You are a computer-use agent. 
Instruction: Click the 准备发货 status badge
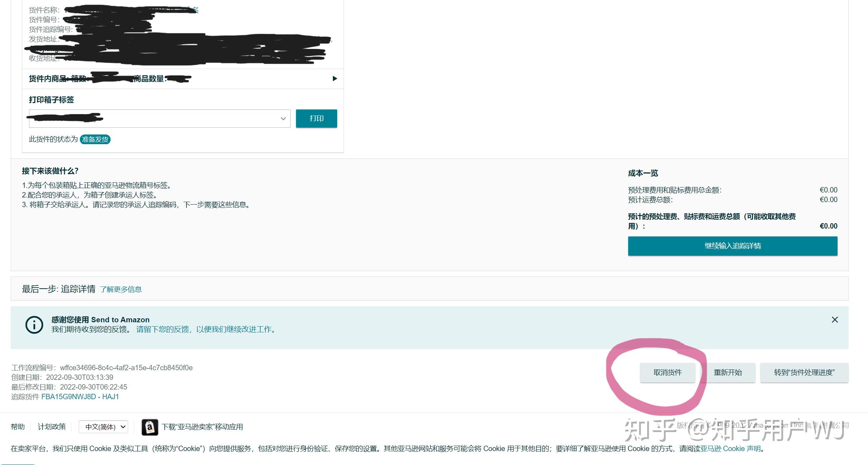click(x=95, y=139)
